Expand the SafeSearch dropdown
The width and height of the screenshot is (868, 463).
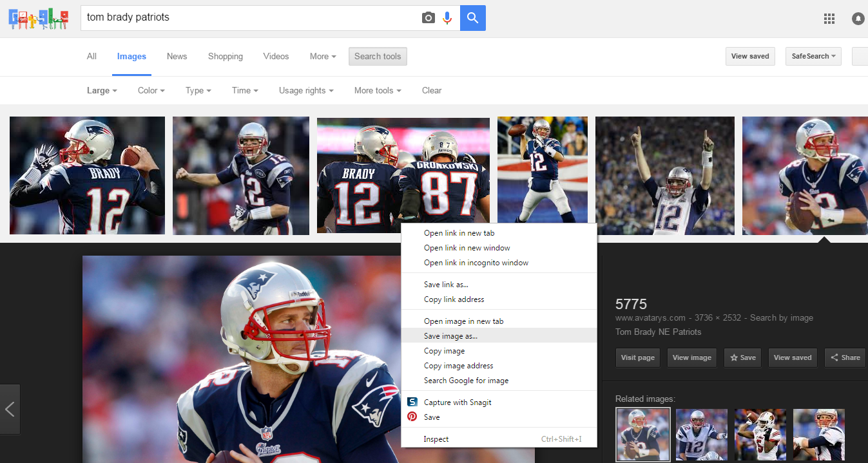814,57
